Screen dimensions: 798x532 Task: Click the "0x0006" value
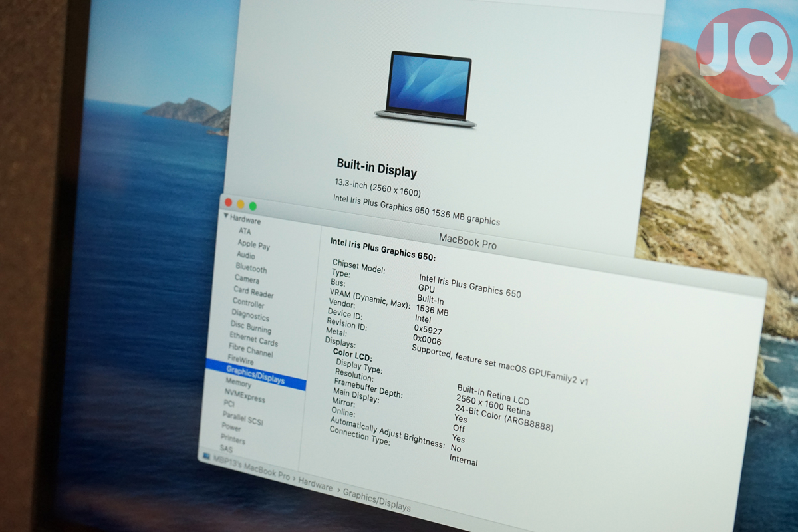(427, 341)
